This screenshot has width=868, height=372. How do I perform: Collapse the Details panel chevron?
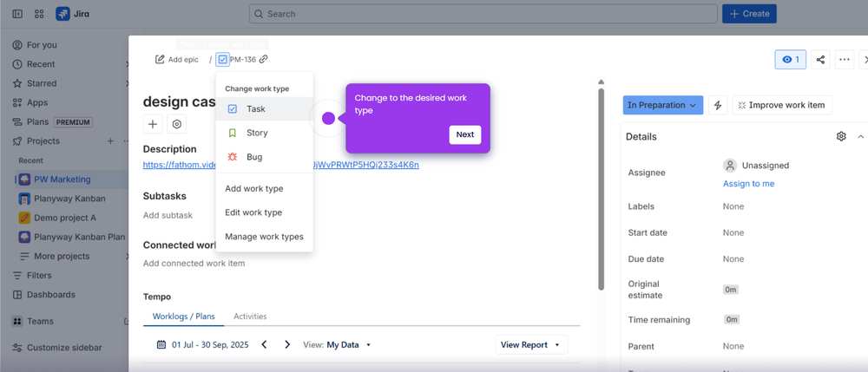tap(860, 137)
